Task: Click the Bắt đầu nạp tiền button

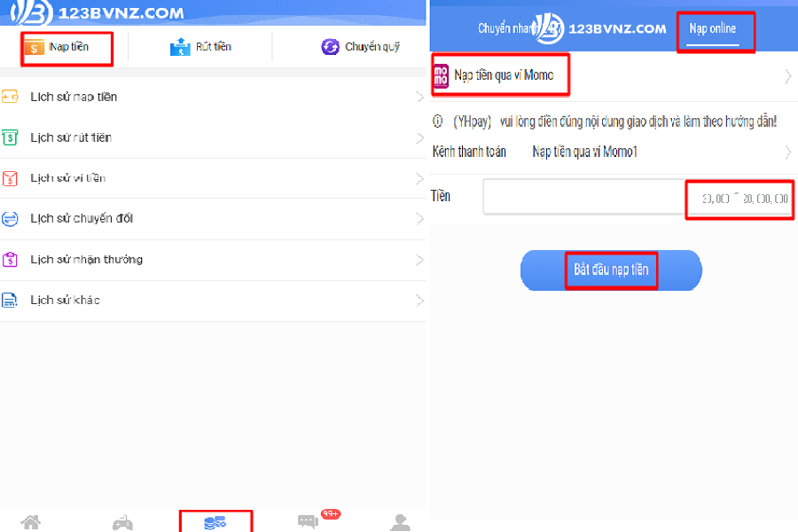Action: [611, 270]
